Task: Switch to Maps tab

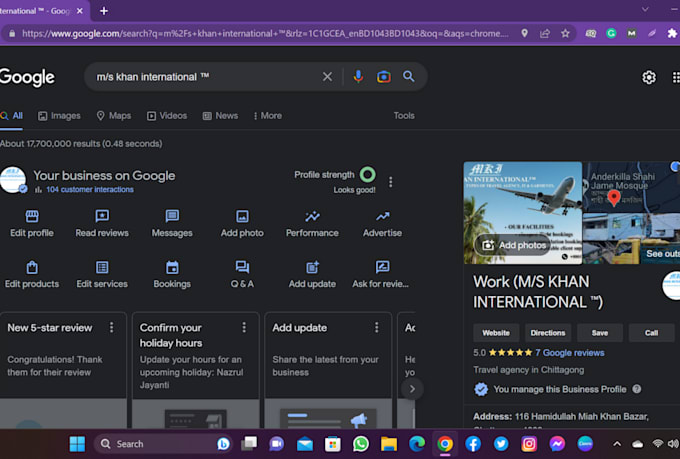Action: (114, 116)
